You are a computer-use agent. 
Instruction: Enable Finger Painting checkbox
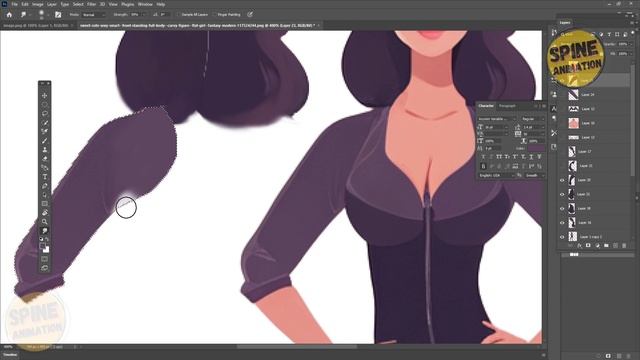[214, 15]
